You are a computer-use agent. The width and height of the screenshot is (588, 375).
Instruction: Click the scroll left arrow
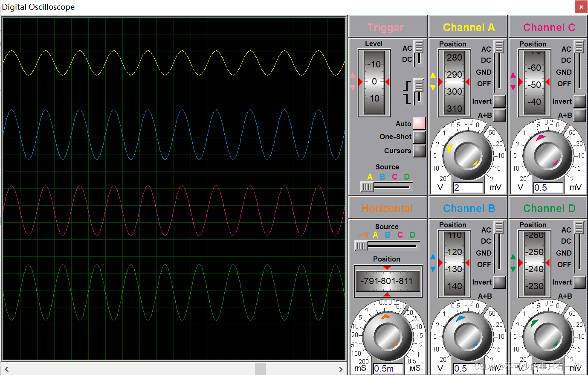point(6,369)
